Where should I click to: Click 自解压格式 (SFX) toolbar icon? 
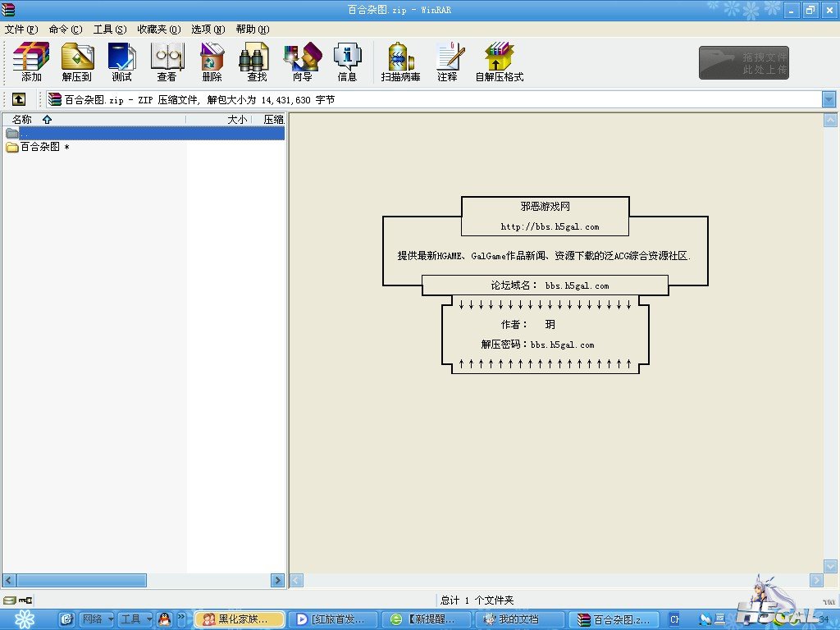(499, 62)
